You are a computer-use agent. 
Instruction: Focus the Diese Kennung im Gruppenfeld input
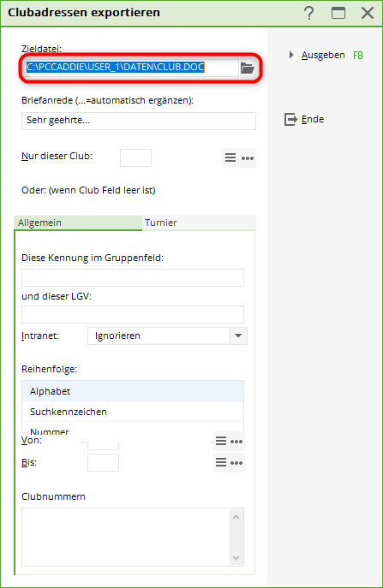click(x=133, y=277)
